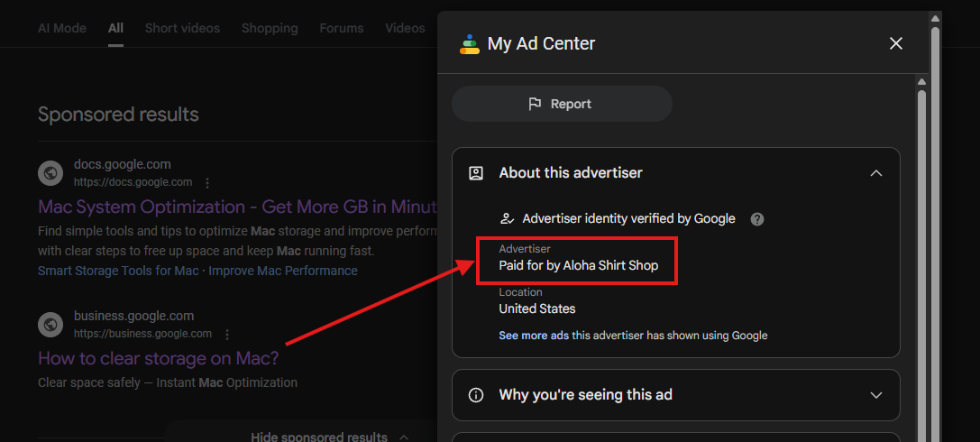Hide sponsored results
980x442 pixels.
[319, 437]
